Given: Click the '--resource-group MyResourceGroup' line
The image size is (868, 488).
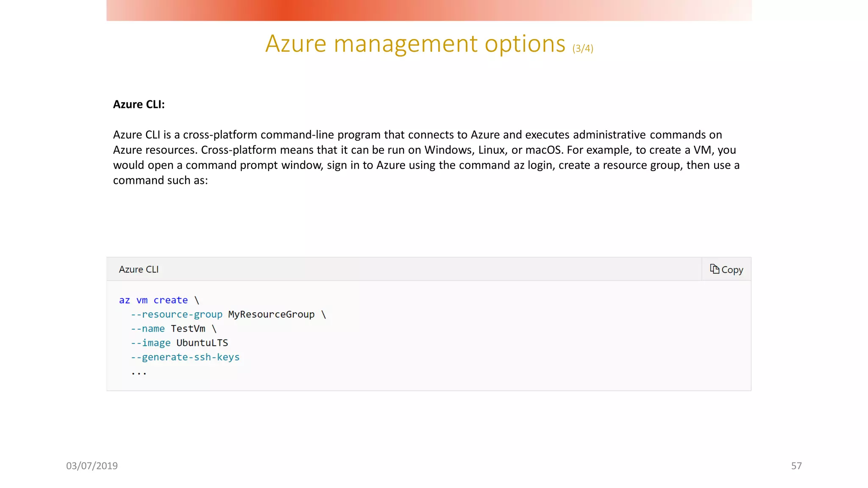Looking at the screenshot, I should (228, 314).
